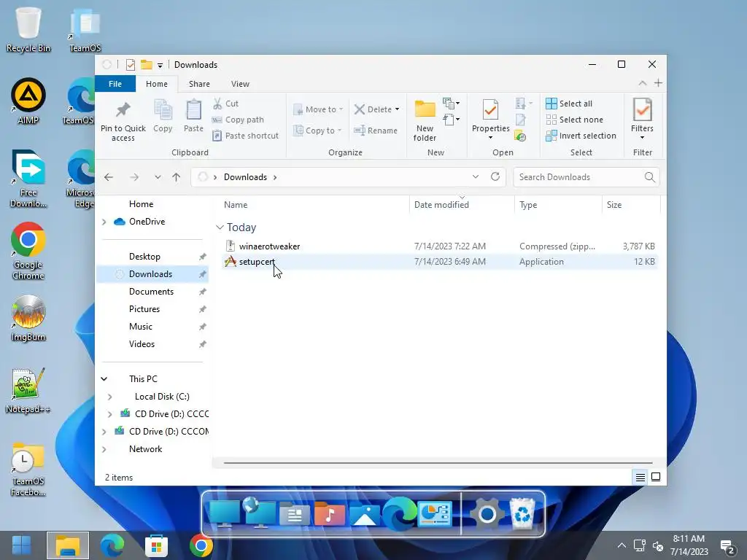Screen dimensions: 747x560
Task: Click the Windows Start button
Action: [21, 546]
